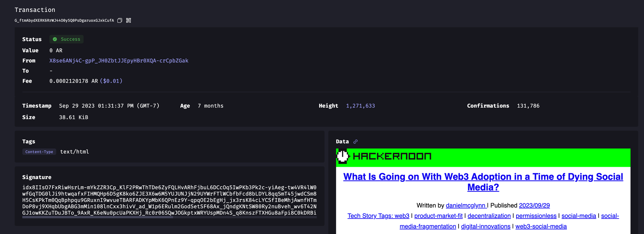
Task: Open the From address X8se6ANj4C link
Action: coord(119,61)
